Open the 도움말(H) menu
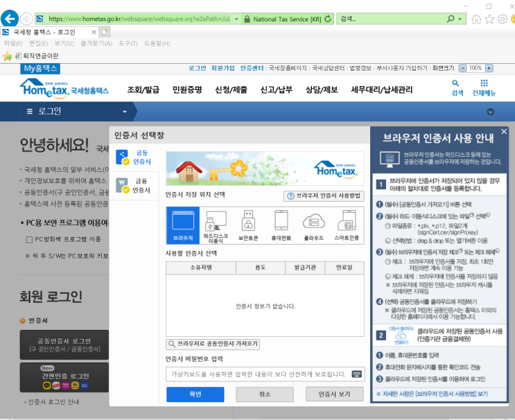Image resolution: width=515 pixels, height=420 pixels. coord(157,44)
